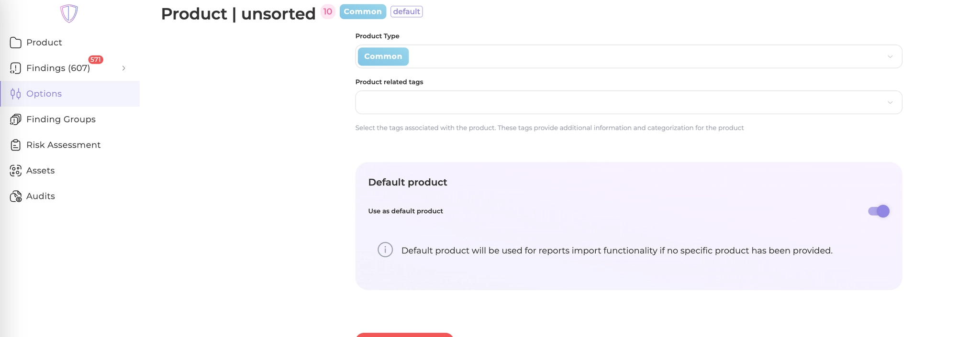Open the Product Type dropdown arrow

[890, 56]
